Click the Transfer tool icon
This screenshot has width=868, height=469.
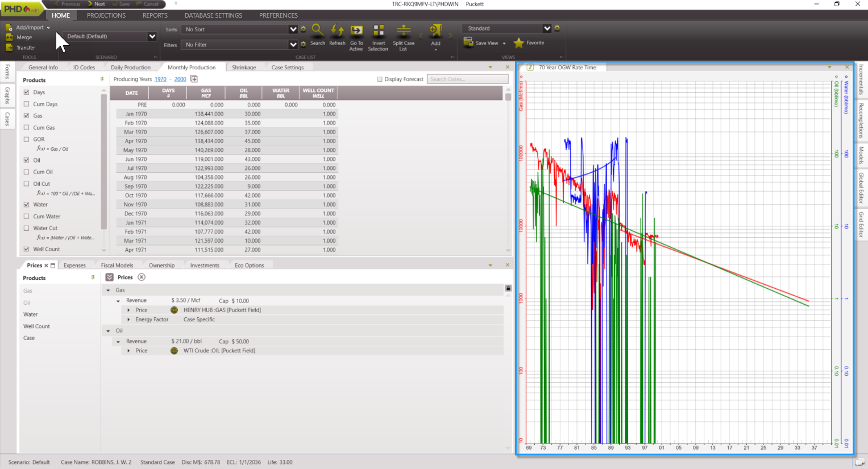(x=9, y=48)
